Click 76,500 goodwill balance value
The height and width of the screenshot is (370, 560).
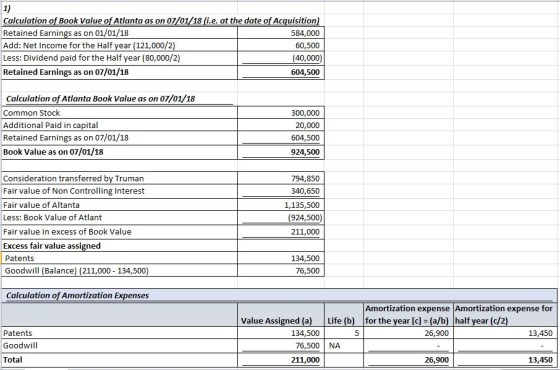click(x=281, y=271)
